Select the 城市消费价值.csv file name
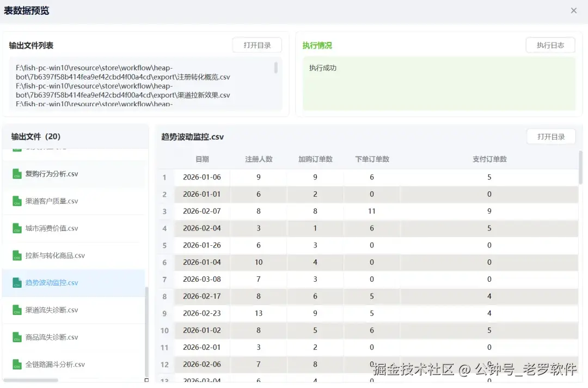Viewport: 588px width, 388px height. coord(52,228)
